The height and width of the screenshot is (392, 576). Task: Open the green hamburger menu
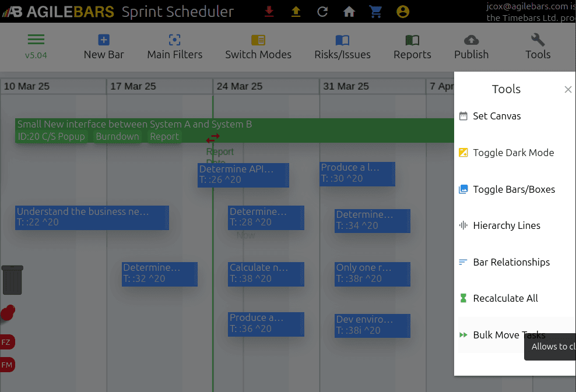point(36,39)
